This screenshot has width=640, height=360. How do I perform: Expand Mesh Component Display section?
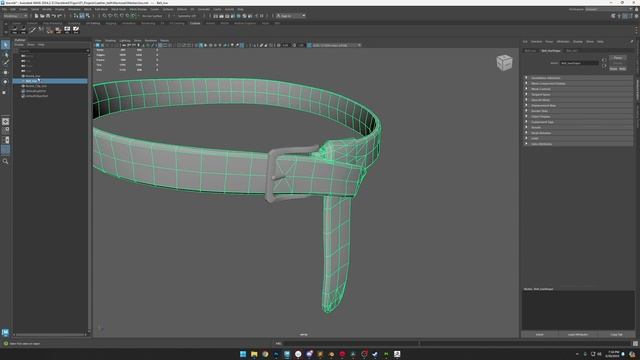pyautogui.click(x=578, y=83)
